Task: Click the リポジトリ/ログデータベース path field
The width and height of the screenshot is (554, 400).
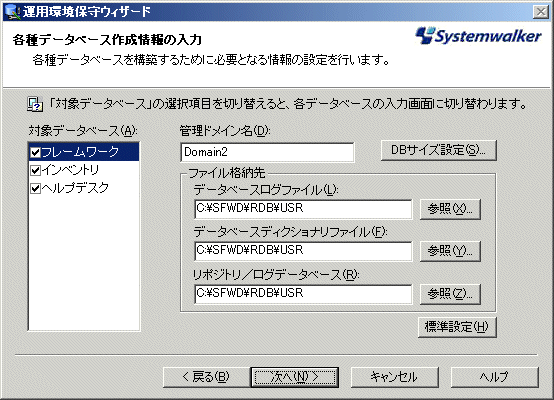Action: [303, 294]
